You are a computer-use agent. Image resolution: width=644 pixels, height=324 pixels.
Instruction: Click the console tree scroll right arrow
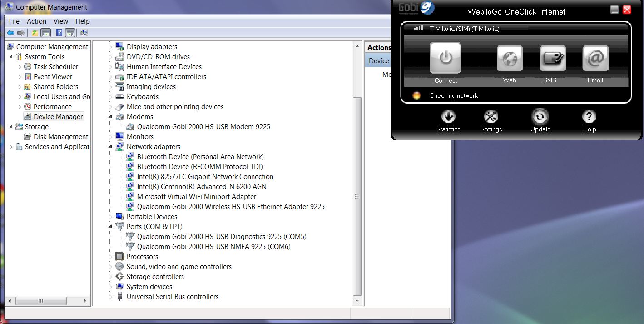pos(86,301)
